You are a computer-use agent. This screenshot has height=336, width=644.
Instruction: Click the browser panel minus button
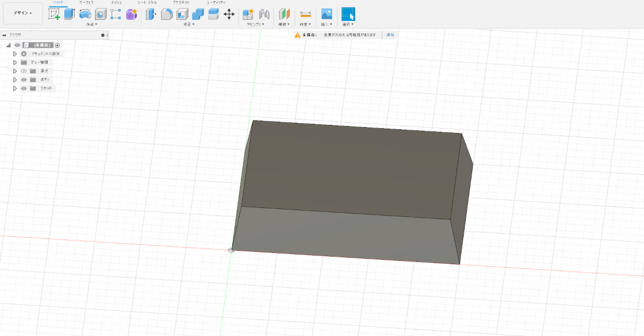point(103,35)
